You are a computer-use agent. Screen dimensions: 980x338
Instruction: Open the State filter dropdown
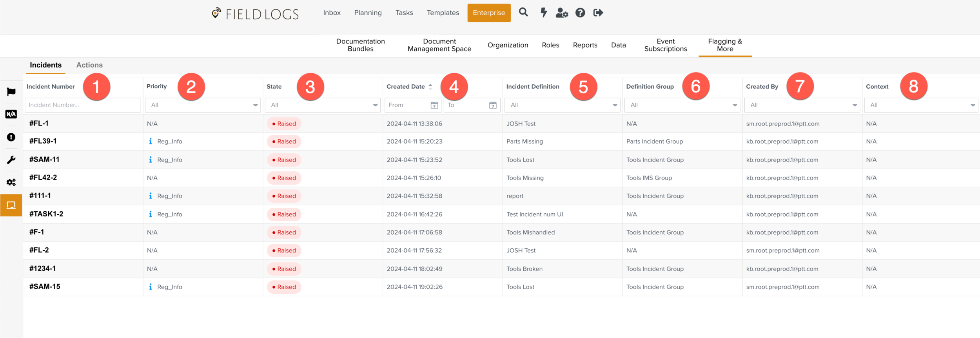[x=323, y=105]
